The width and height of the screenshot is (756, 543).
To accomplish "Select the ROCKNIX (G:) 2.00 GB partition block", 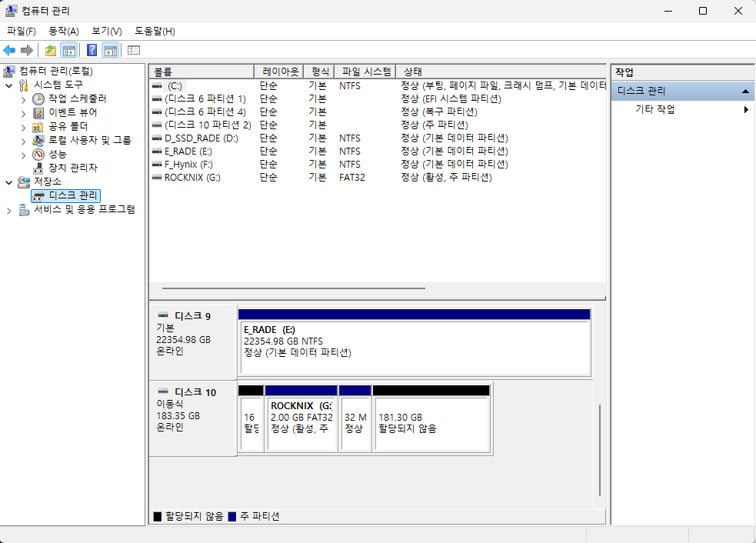I will 301,418.
